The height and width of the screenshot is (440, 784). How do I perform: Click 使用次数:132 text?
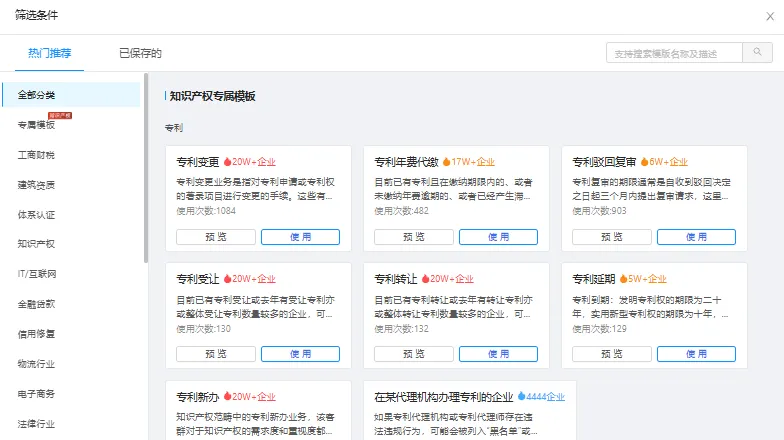(x=402, y=329)
